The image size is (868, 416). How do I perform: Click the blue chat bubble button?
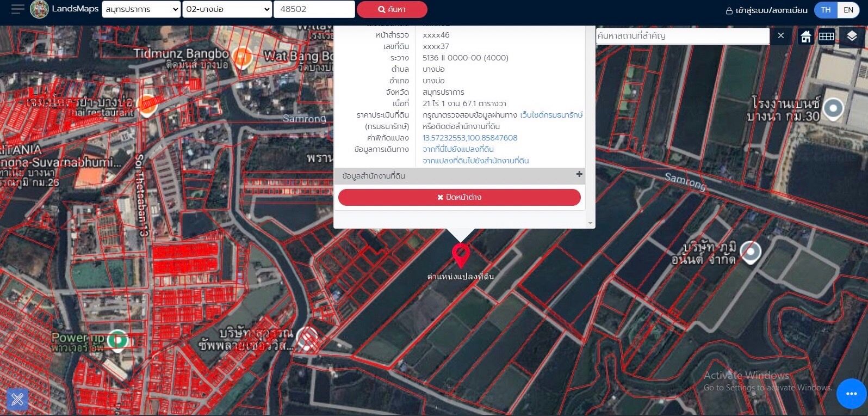click(x=851, y=393)
